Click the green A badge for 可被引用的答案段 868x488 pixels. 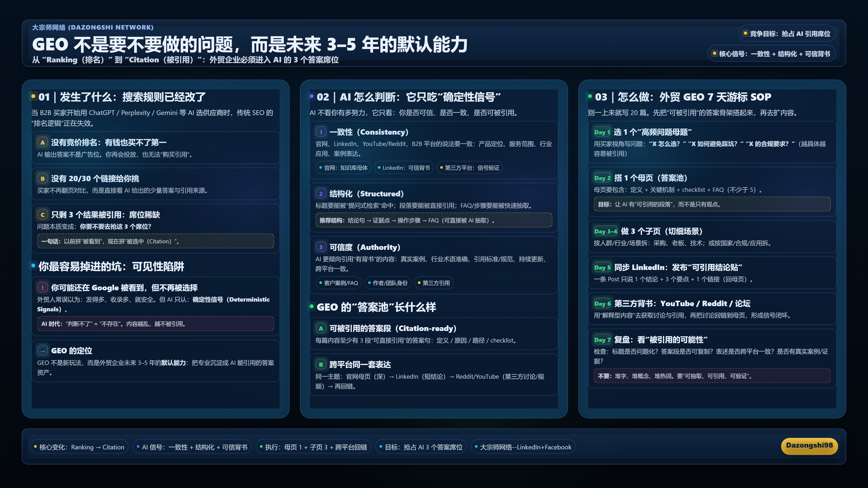[321, 328]
